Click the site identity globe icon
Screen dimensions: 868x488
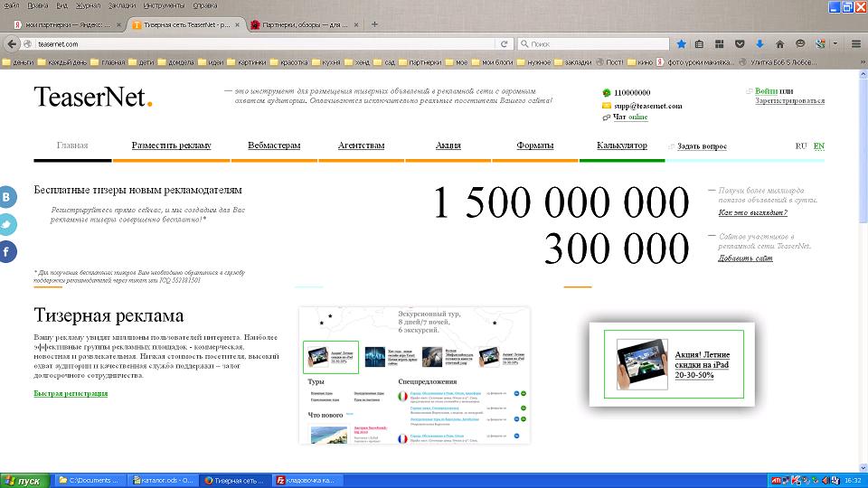click(27, 43)
